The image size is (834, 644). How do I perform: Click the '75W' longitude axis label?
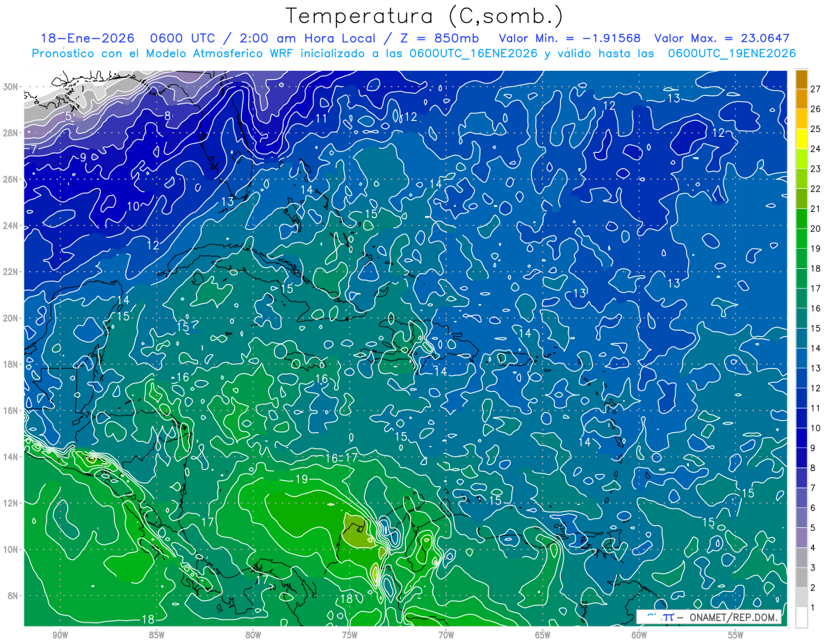[x=350, y=635]
